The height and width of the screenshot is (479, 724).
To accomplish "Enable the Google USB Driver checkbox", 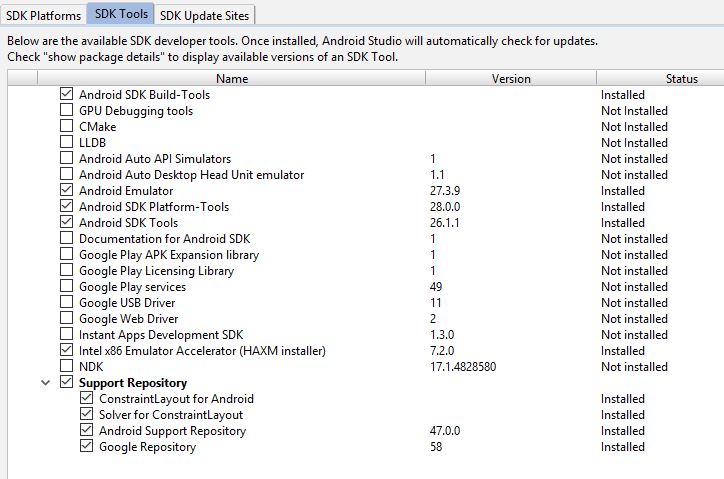I will [67, 303].
